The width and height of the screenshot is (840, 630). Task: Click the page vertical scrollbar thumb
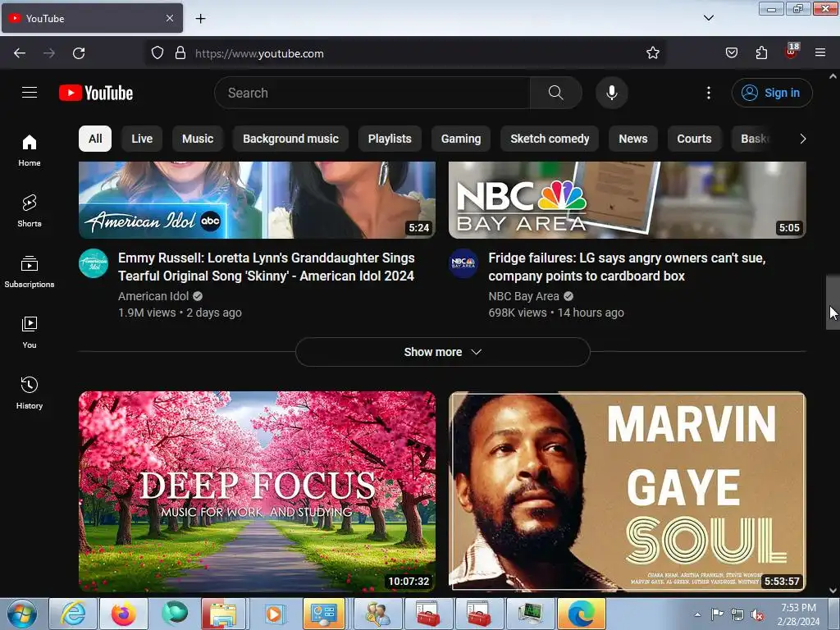[x=833, y=302]
